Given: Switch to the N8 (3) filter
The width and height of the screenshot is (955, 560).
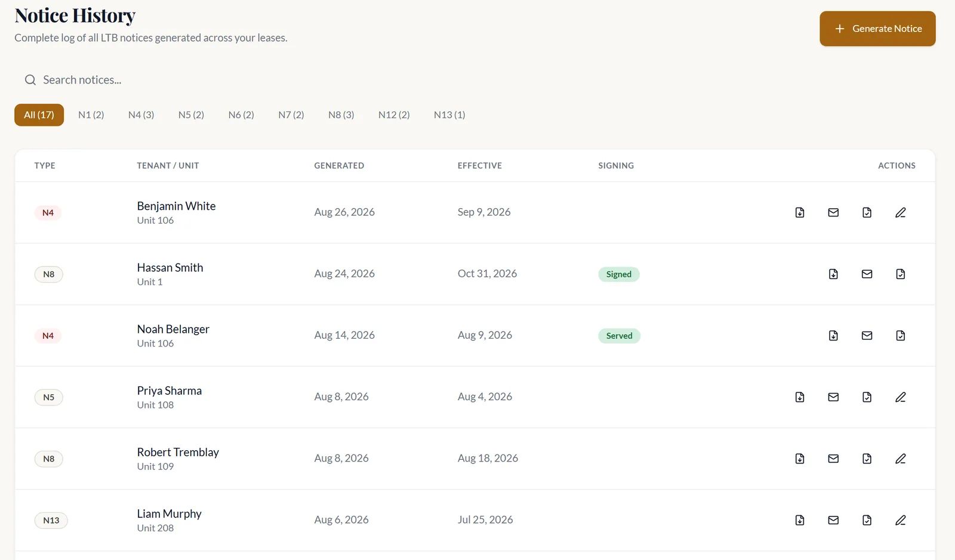Looking at the screenshot, I should coord(341,115).
